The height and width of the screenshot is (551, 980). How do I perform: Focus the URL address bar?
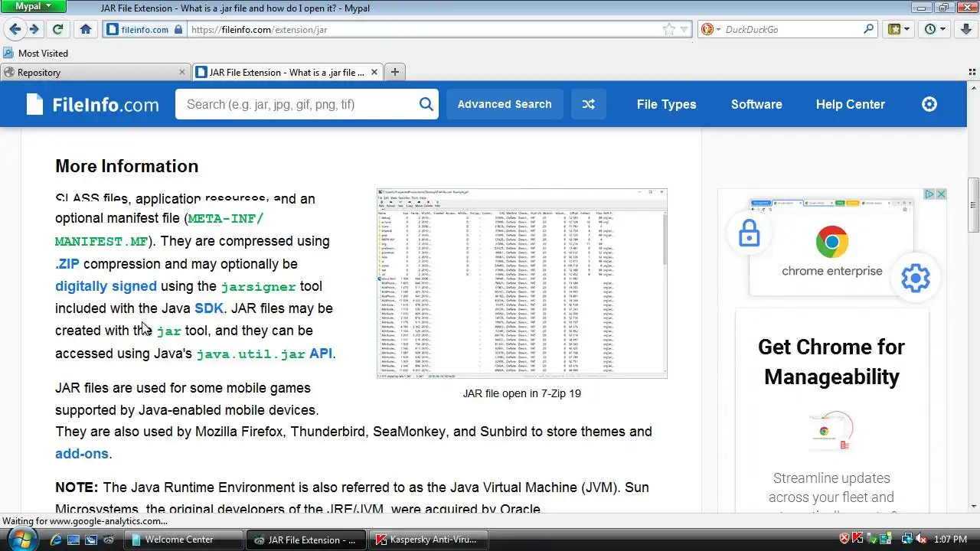coord(425,30)
